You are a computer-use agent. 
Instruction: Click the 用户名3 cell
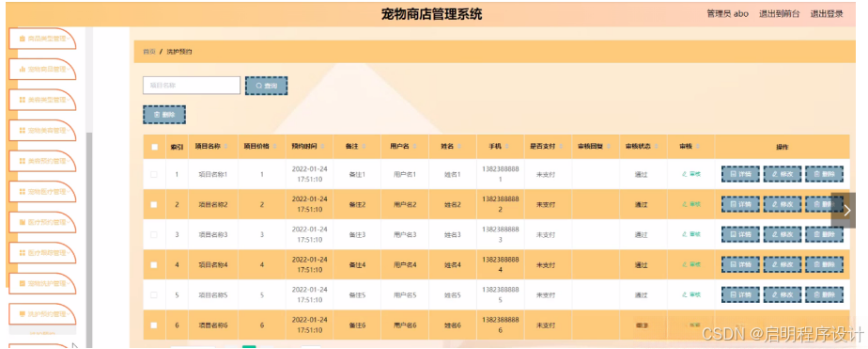405,234
